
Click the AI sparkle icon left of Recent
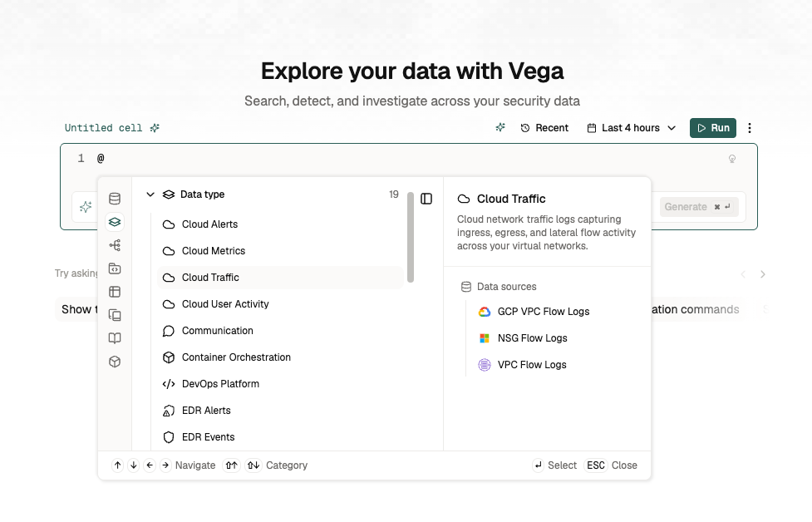tap(500, 127)
